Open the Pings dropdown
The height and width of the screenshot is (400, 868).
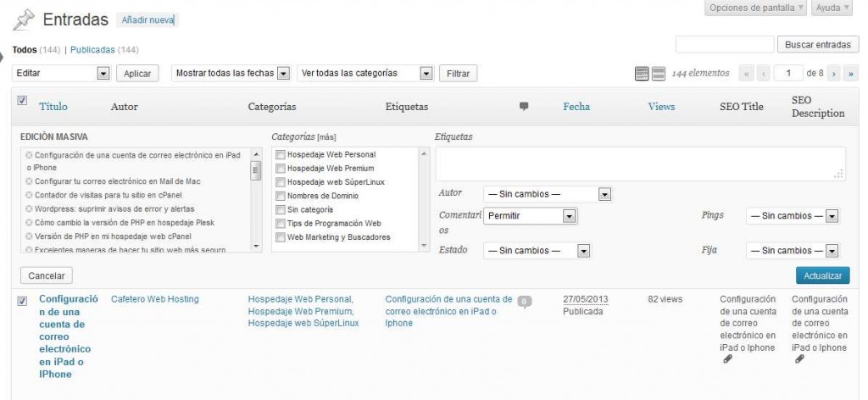pyautogui.click(x=793, y=216)
